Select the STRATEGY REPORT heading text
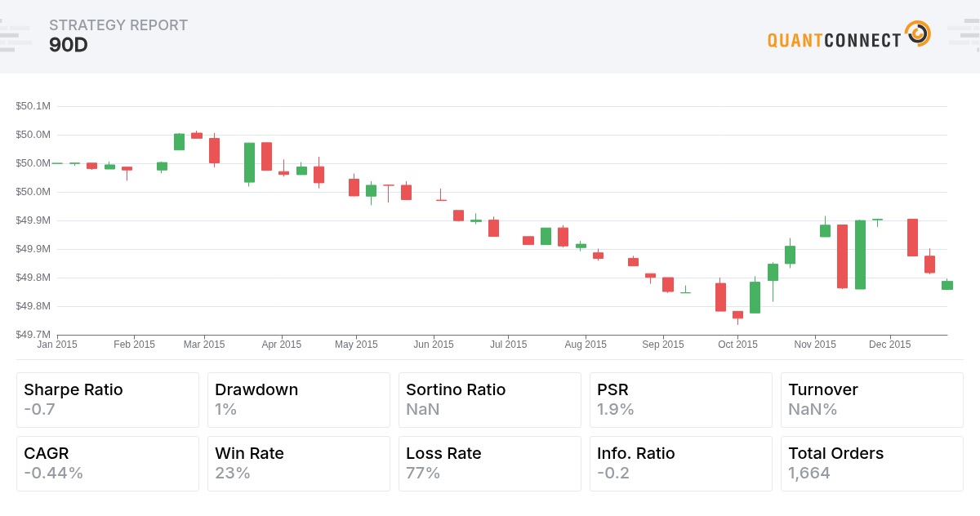This screenshot has width=980, height=516. pos(118,25)
